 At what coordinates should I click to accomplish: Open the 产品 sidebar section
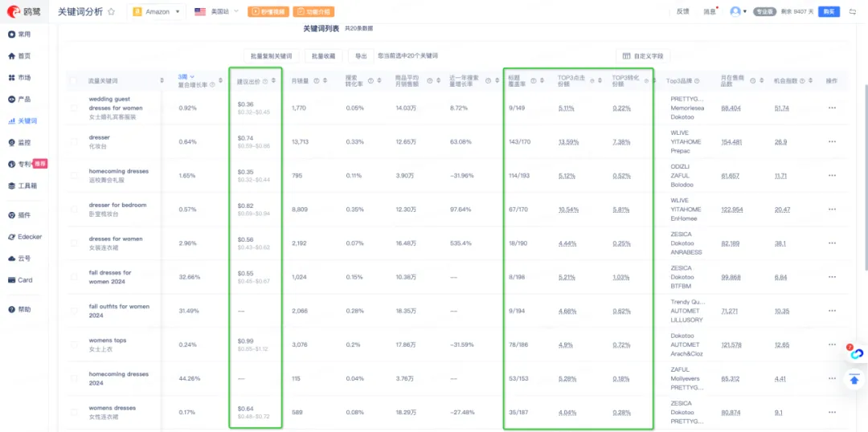click(x=20, y=99)
